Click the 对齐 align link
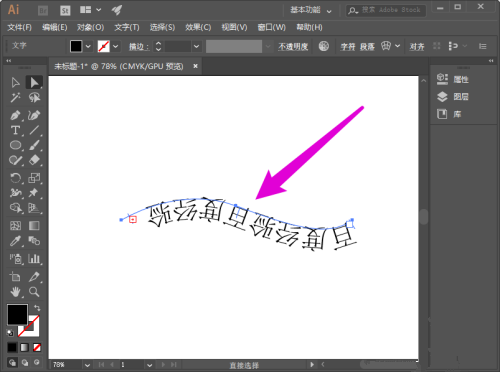 pyautogui.click(x=417, y=47)
